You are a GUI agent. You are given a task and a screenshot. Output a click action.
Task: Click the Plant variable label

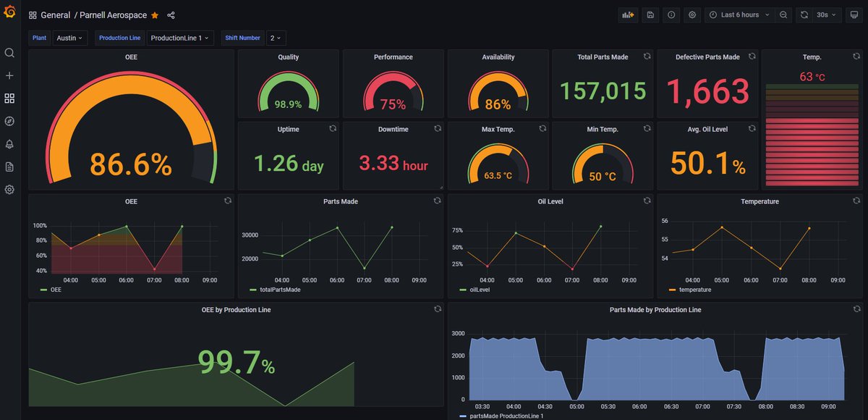39,38
